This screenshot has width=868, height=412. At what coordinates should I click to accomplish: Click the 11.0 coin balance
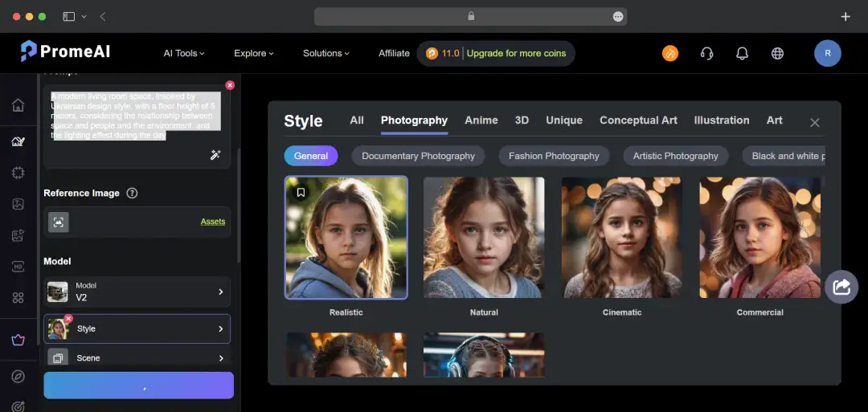point(451,54)
